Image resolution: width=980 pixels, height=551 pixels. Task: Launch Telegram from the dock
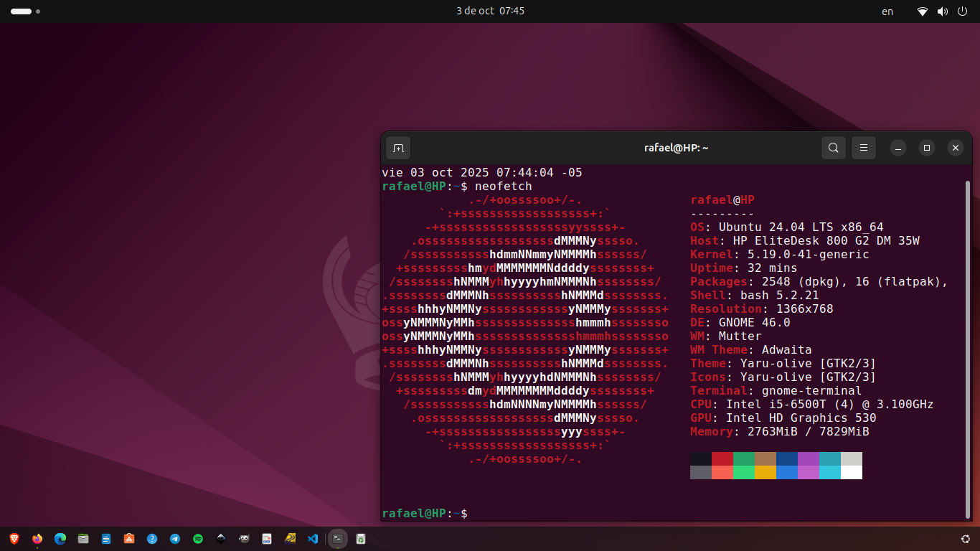[x=175, y=538]
